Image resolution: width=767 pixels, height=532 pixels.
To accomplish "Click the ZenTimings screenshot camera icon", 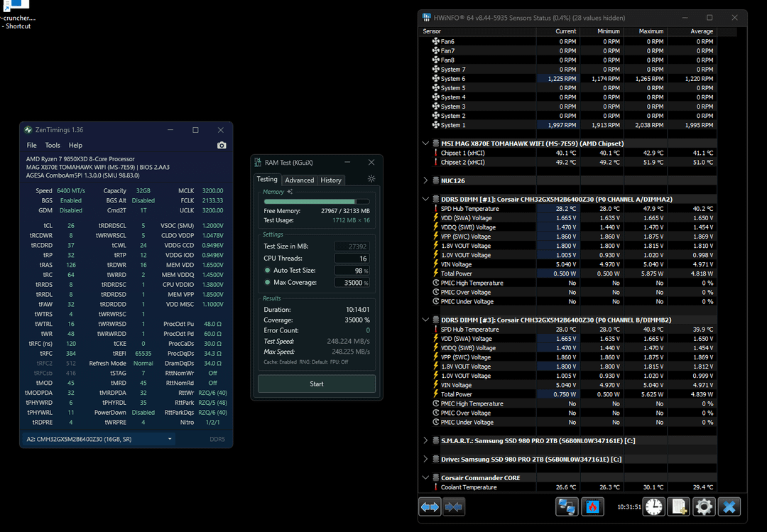I will coord(222,146).
